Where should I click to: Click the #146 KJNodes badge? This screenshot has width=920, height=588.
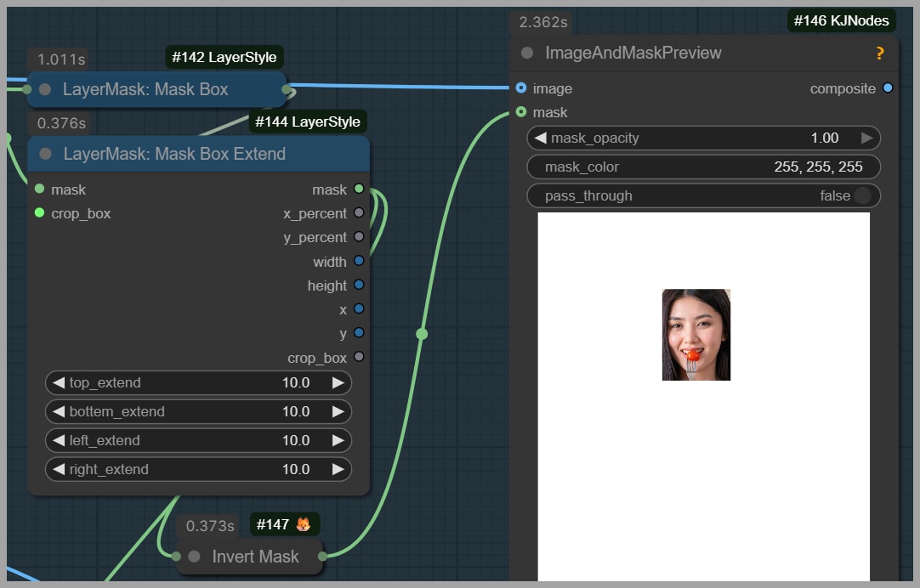click(x=841, y=20)
